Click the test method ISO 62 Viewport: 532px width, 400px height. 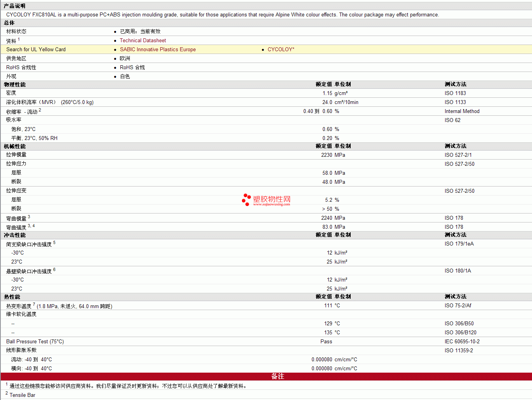click(453, 120)
